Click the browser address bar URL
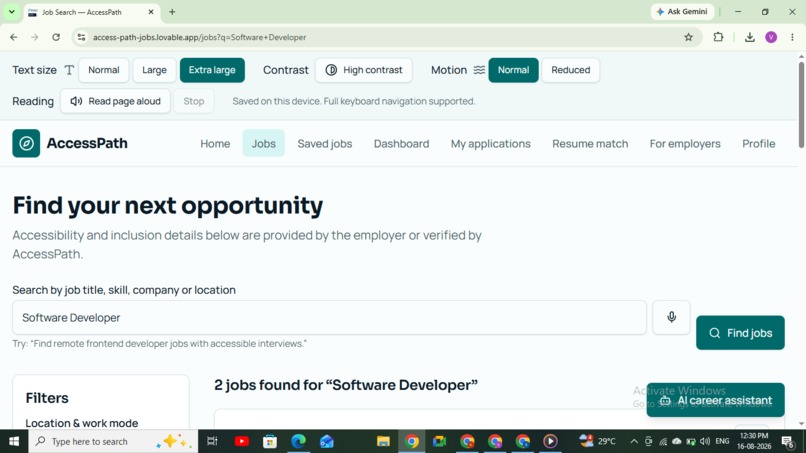 [x=199, y=37]
